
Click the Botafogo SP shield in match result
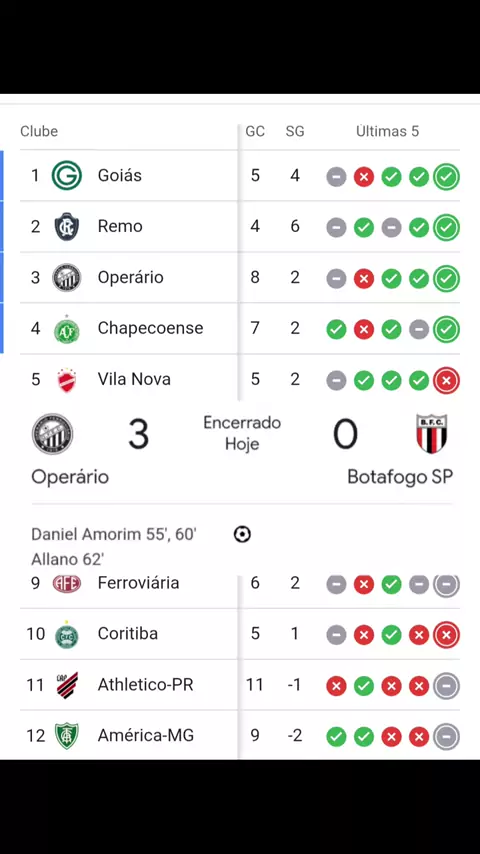(432, 434)
